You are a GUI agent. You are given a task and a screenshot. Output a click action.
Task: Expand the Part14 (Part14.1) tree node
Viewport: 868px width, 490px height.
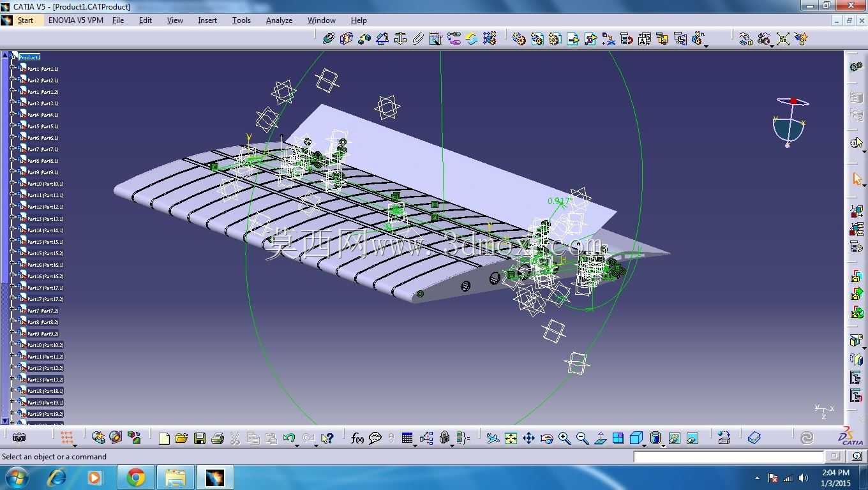(12, 230)
